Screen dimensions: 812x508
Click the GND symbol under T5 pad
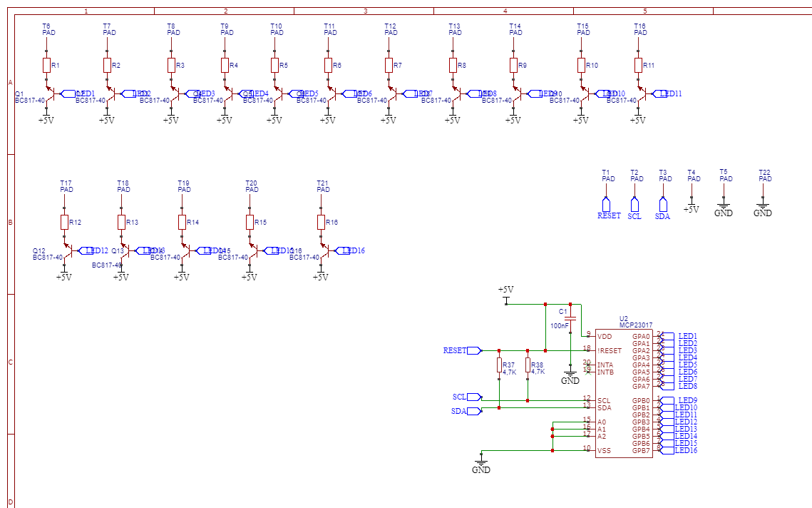click(724, 208)
